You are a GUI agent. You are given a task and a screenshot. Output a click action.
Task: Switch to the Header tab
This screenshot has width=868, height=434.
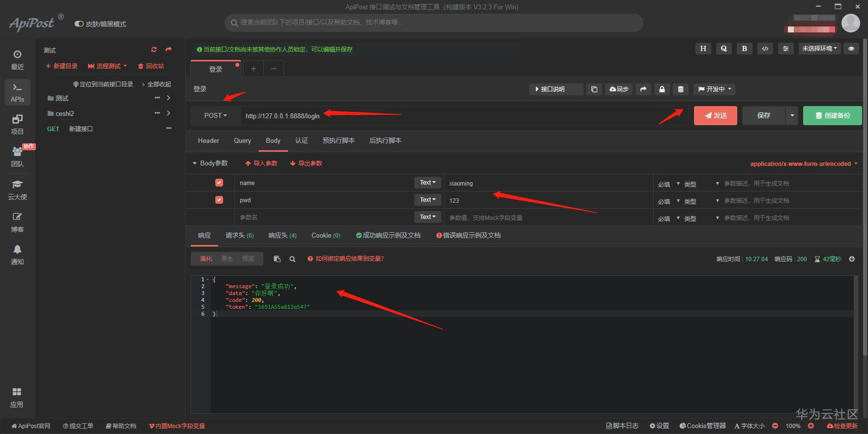click(x=208, y=140)
